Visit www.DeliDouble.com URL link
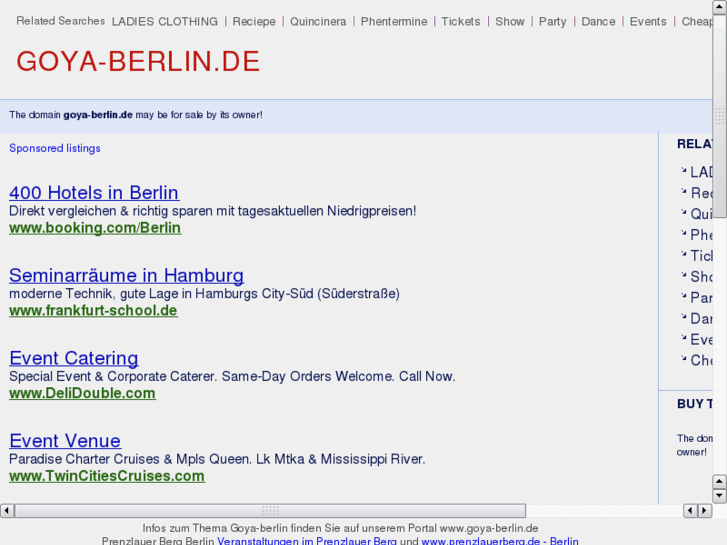 (x=83, y=393)
